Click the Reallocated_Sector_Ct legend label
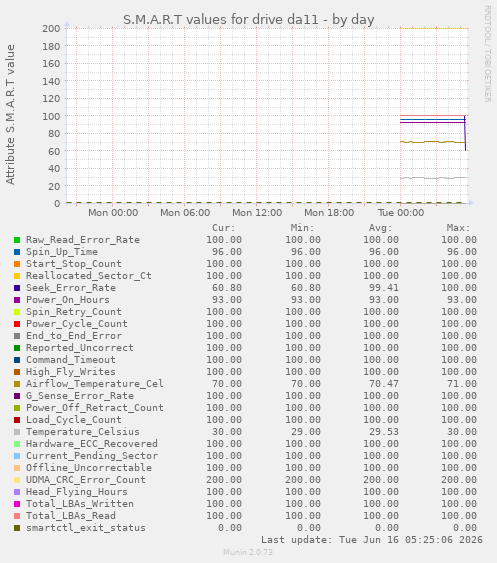 coord(89,276)
